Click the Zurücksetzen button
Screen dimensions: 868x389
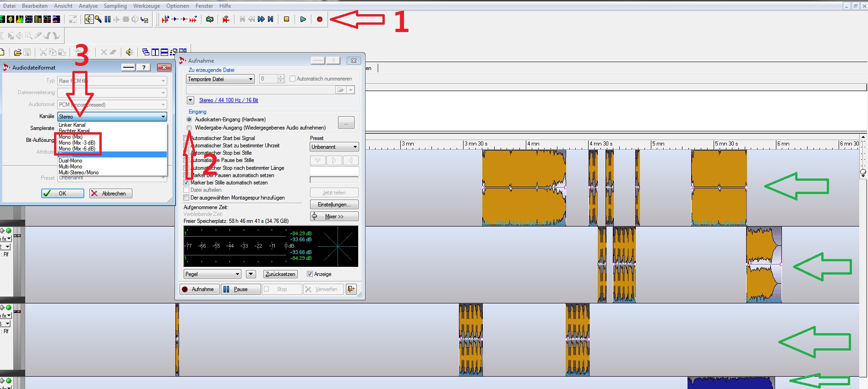281,274
